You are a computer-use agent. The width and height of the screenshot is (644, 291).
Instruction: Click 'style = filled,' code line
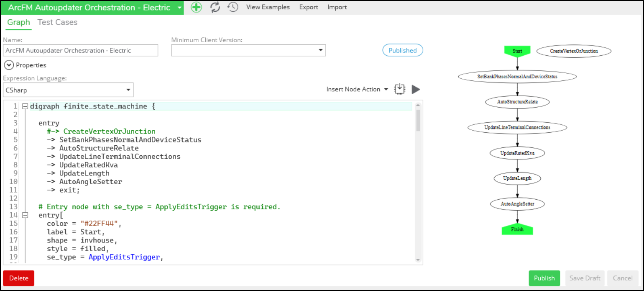click(78, 249)
